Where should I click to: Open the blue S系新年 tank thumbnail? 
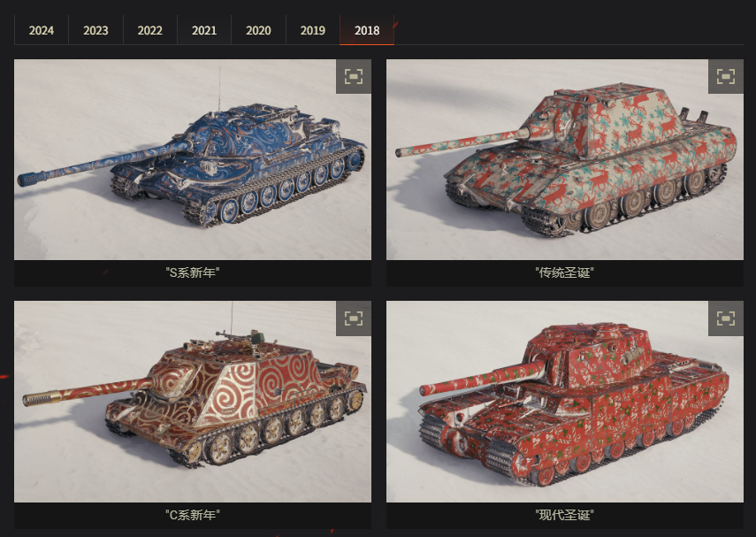coord(193,160)
